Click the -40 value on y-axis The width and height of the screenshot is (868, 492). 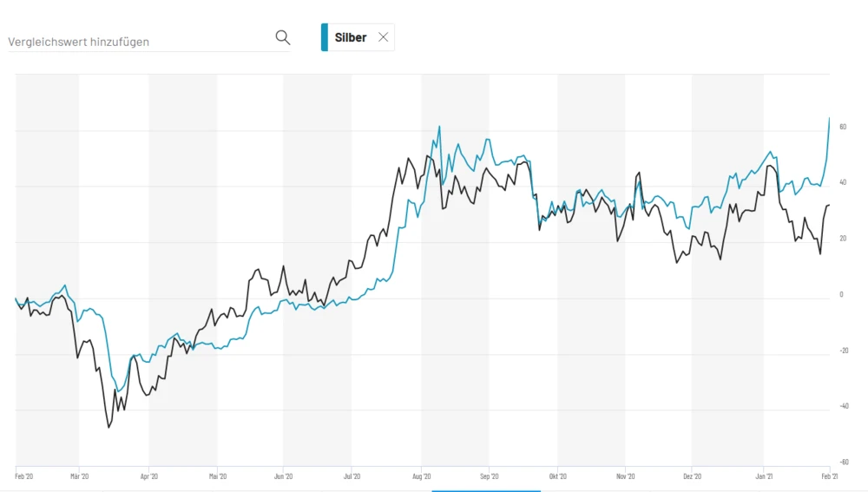pos(841,406)
